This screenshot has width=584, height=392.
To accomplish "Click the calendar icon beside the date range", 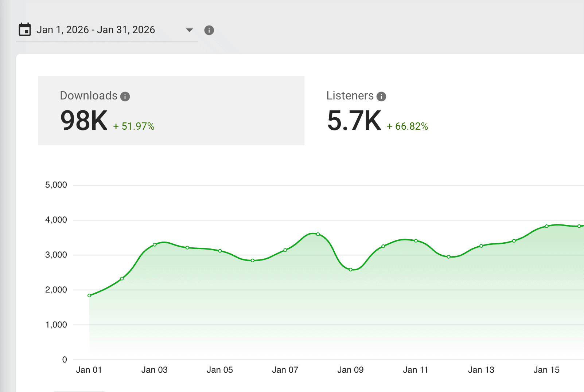I will (25, 30).
